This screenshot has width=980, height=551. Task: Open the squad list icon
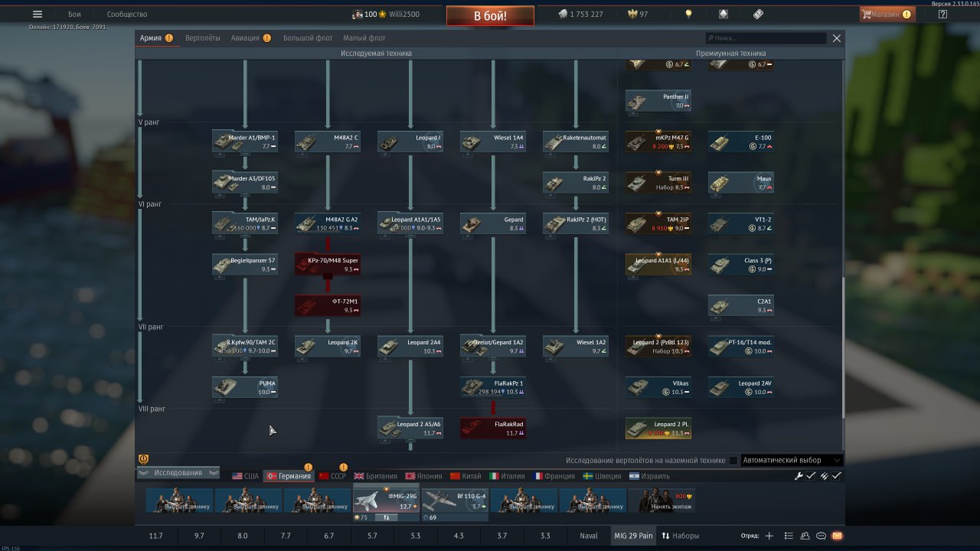pos(789,536)
